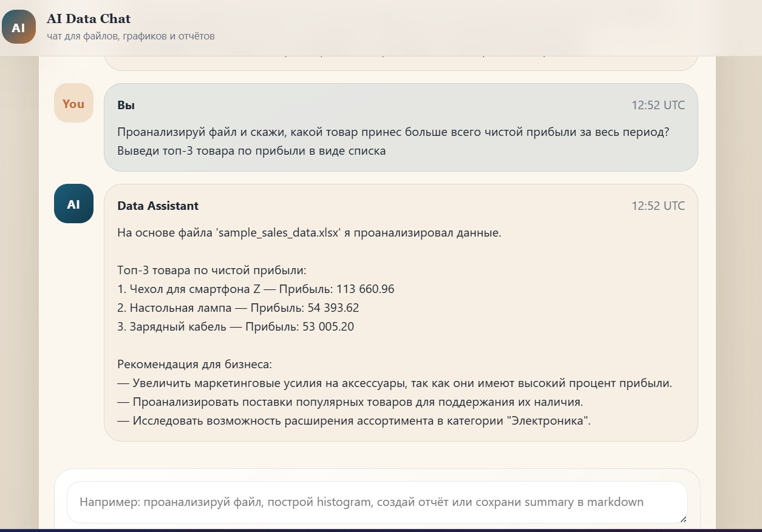762x532 pixels.
Task: Click the "Data Assistant" sender name
Action: pyautogui.click(x=158, y=206)
